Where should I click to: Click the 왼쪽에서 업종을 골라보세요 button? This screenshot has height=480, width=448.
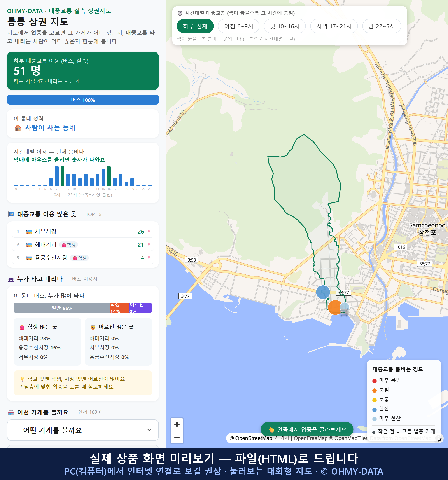point(307,429)
